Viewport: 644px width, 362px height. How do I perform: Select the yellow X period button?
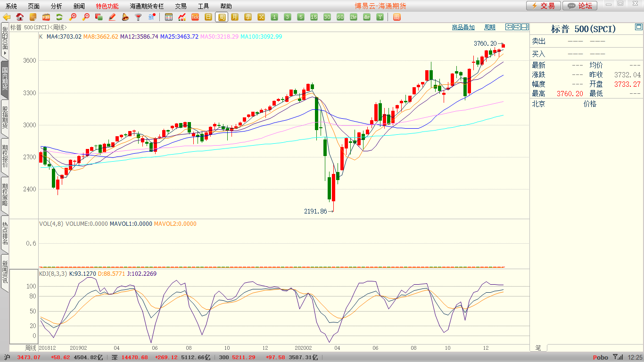tap(261, 17)
